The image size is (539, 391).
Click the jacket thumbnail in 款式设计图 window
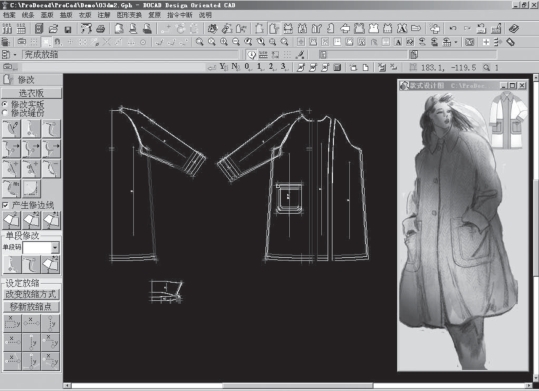[x=508, y=120]
